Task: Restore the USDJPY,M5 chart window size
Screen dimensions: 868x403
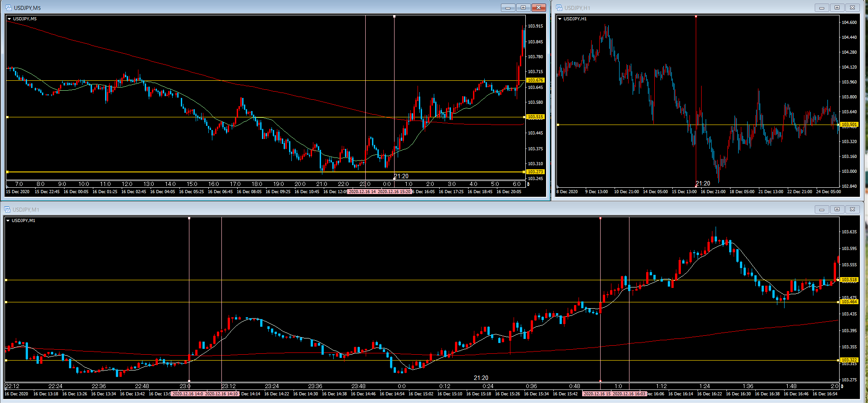Action: click(x=523, y=8)
